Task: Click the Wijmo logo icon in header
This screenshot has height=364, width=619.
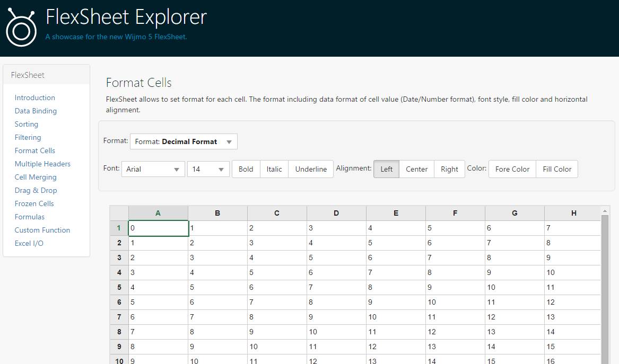Action: (21, 27)
